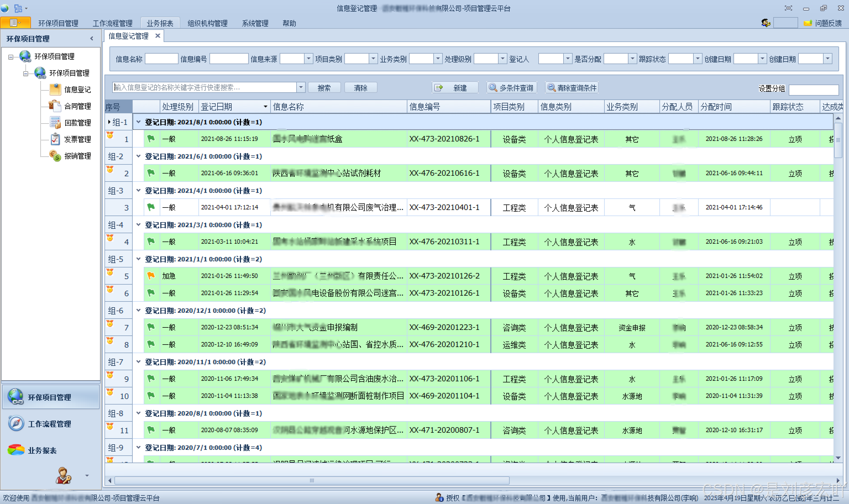Viewport: 849px width, 504px height.
Task: Open the 业务报表 menu tab
Action: 160,23
